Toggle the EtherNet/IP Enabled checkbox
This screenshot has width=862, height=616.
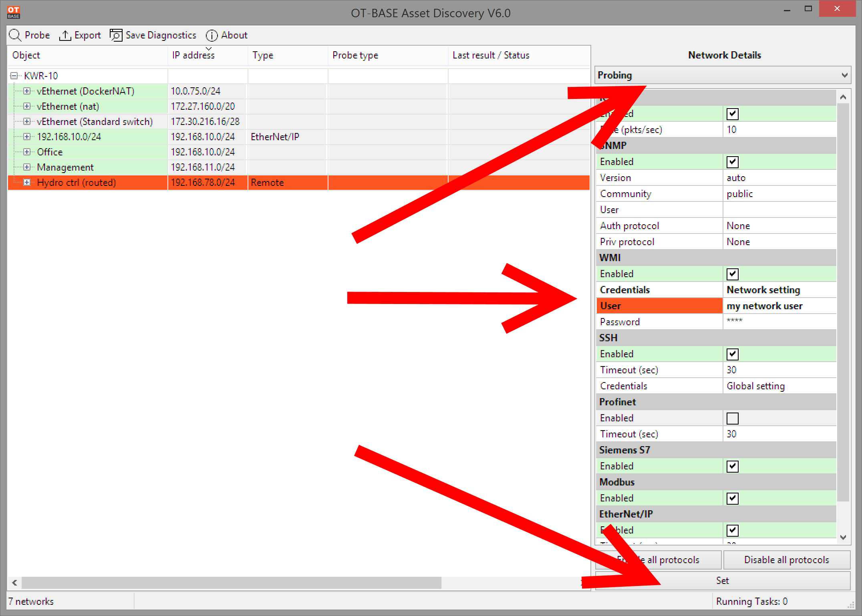(x=732, y=530)
